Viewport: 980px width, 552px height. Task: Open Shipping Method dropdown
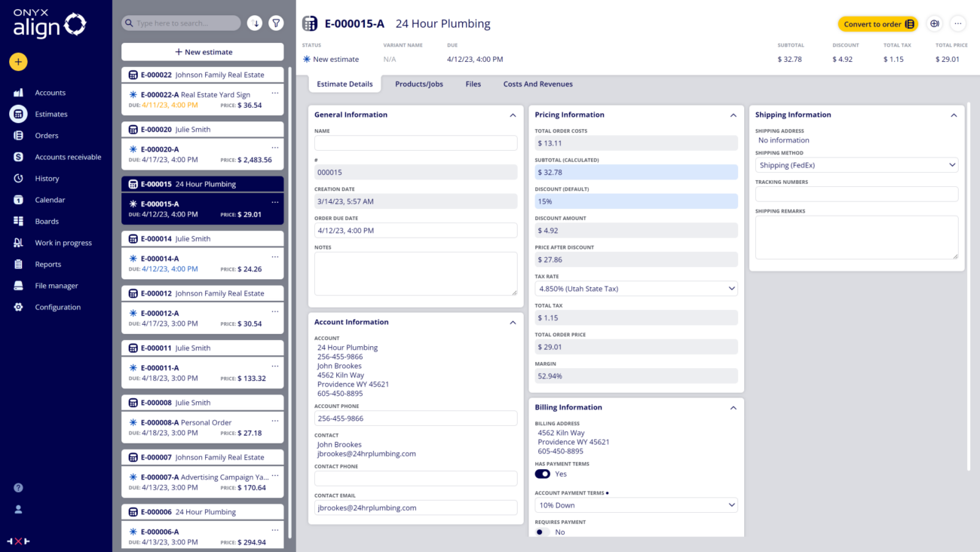pos(856,165)
